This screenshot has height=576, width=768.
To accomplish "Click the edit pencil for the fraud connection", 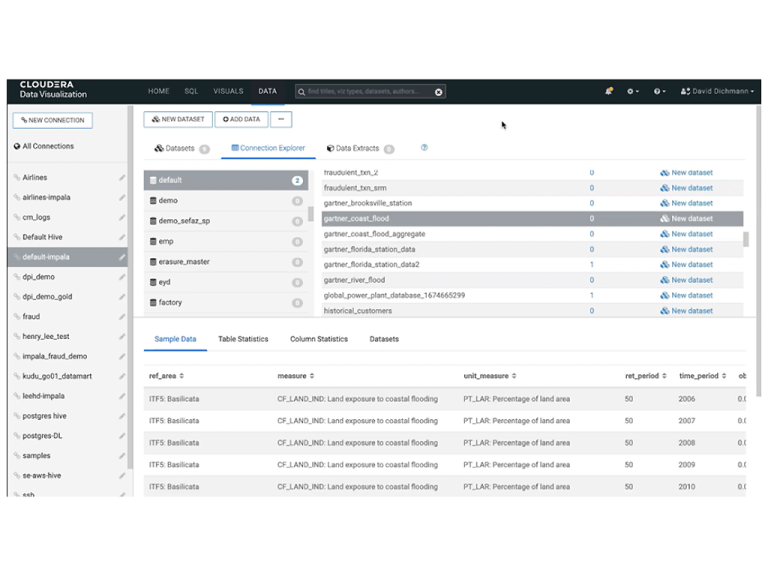I will (x=122, y=317).
